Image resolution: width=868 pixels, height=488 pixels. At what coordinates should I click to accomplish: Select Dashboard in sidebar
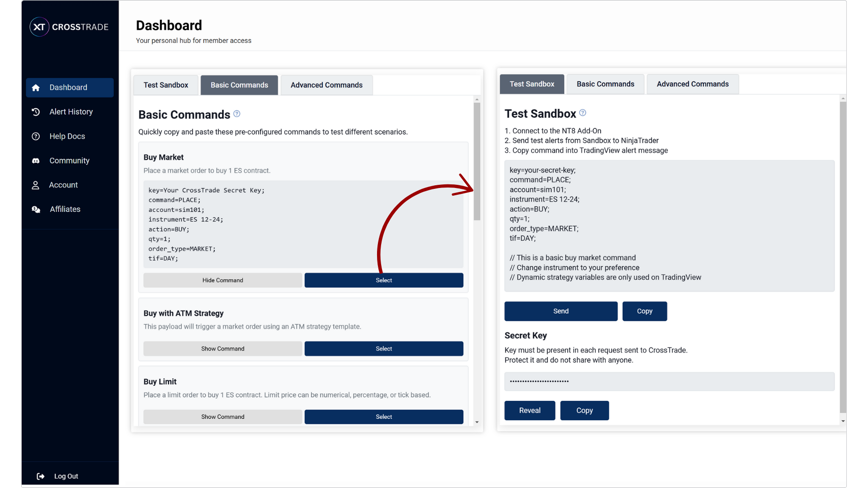point(70,88)
